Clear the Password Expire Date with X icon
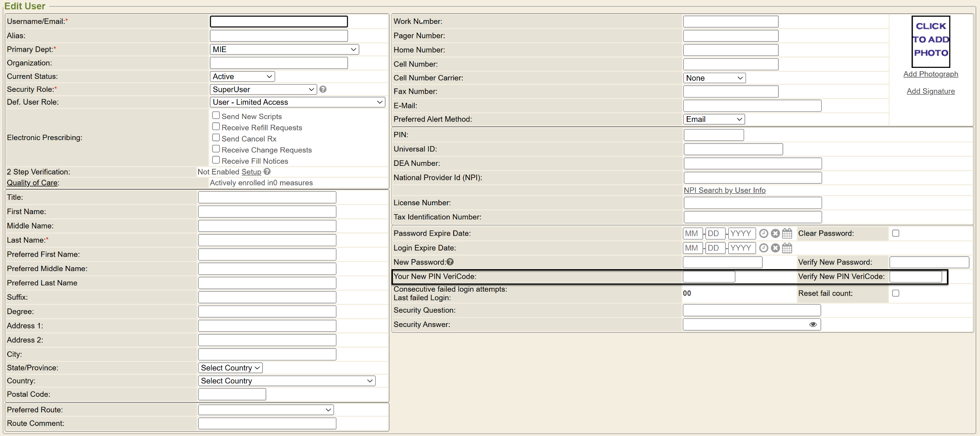980x436 pixels. click(x=775, y=233)
